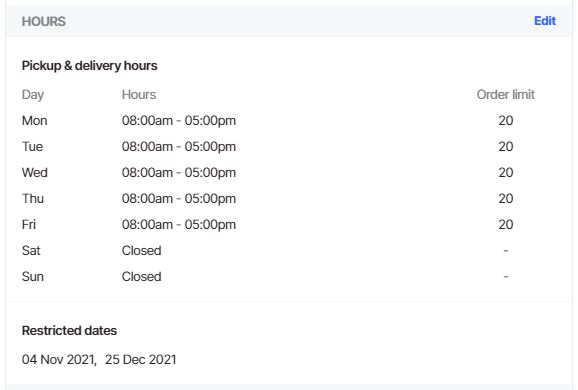Select Monday order limit 20
Screen dimensions: 578x390
pos(506,121)
